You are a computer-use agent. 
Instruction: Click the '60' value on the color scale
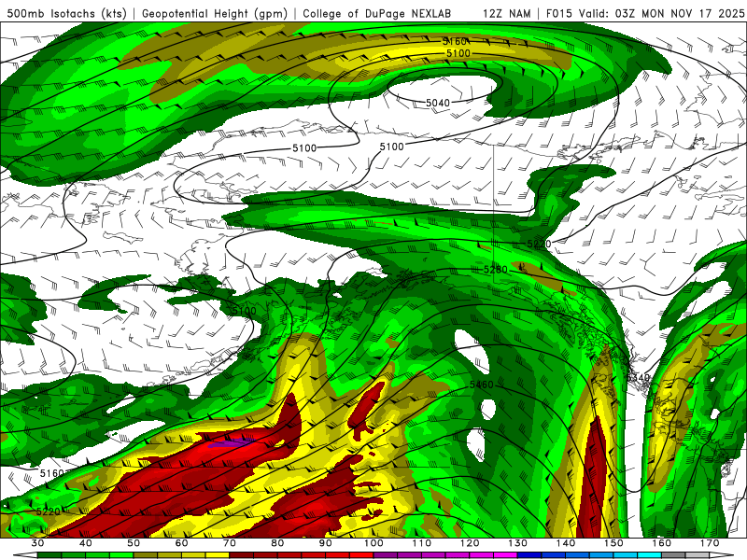pyautogui.click(x=182, y=543)
